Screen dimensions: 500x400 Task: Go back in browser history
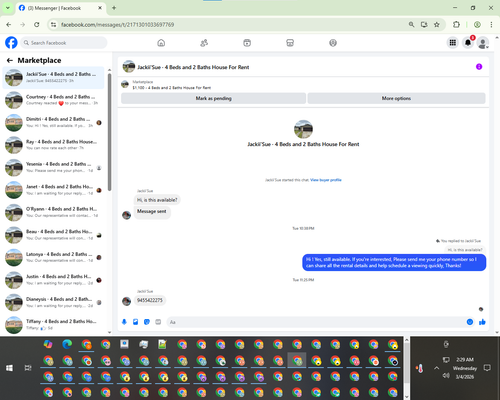(9, 24)
